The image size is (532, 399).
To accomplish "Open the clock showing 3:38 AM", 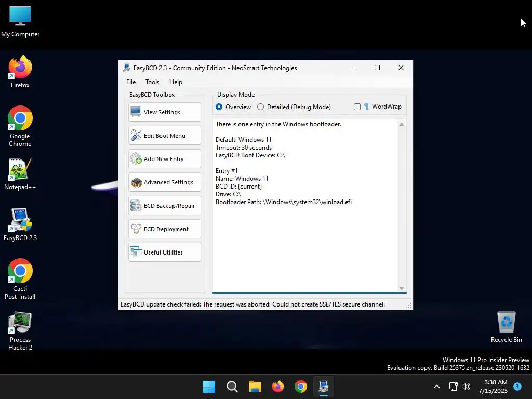I will (x=493, y=387).
